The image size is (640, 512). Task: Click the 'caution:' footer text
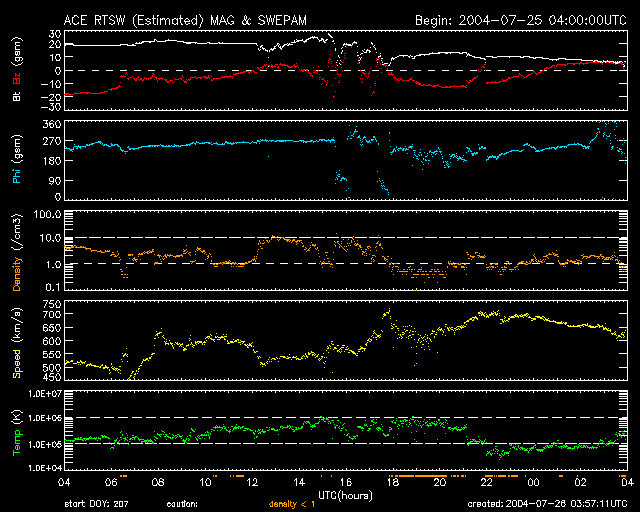tap(182, 504)
